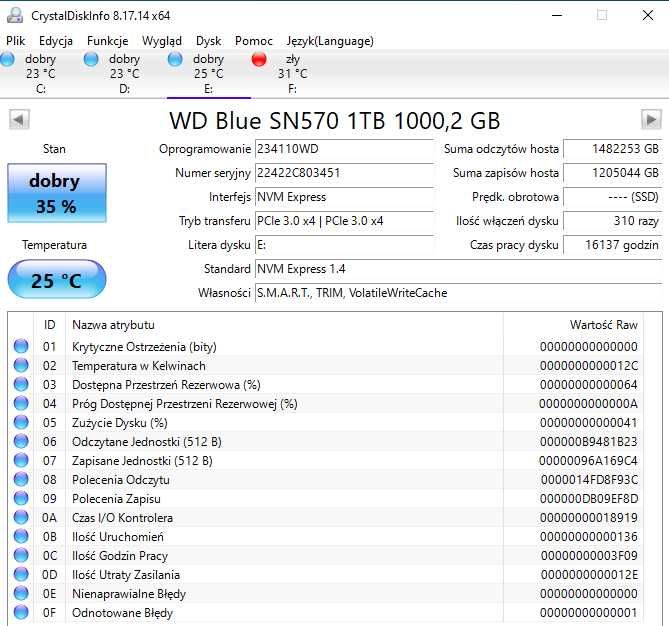Click status orb for Ilość Utraty Zasilania
The width and height of the screenshot is (669, 626).
(21, 574)
